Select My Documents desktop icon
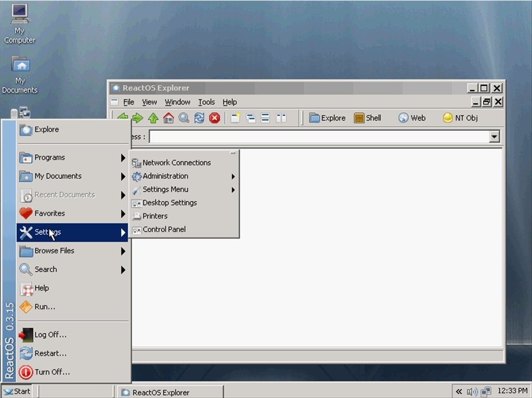Viewport: 532px width, 398px height. [x=20, y=75]
